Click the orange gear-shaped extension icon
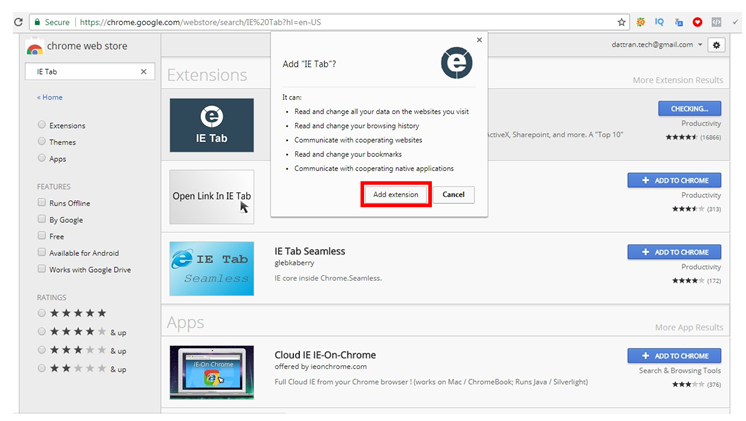This screenshot has height=421, width=746. [x=640, y=22]
